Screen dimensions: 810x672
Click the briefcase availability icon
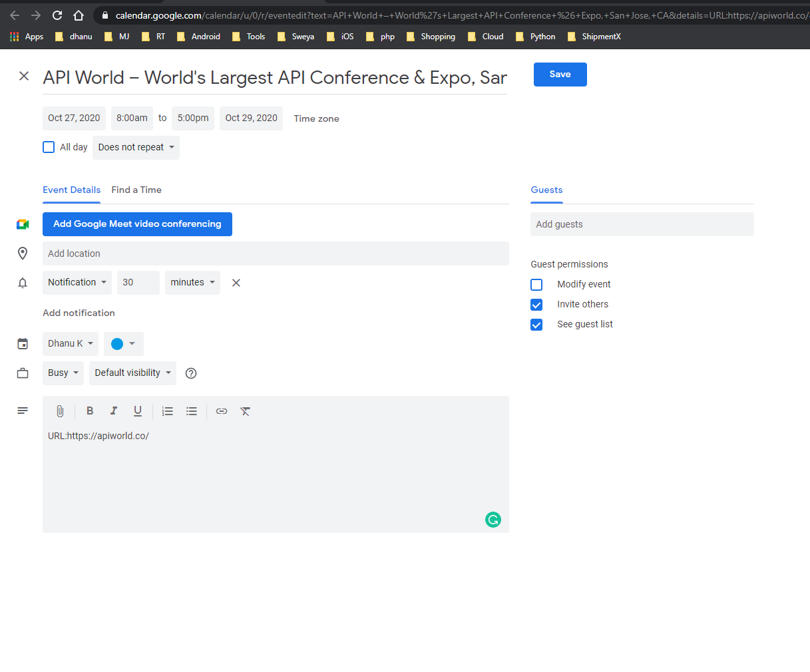point(23,373)
